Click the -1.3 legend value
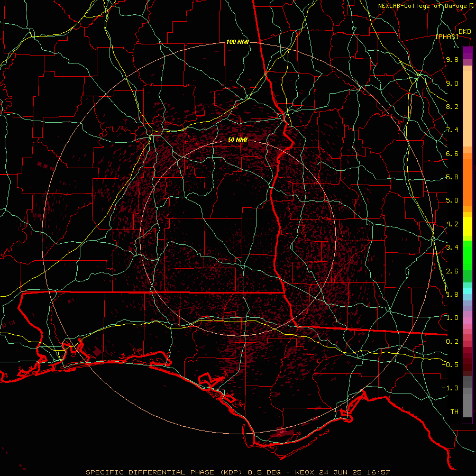The height and width of the screenshot is (476, 476). [450, 389]
